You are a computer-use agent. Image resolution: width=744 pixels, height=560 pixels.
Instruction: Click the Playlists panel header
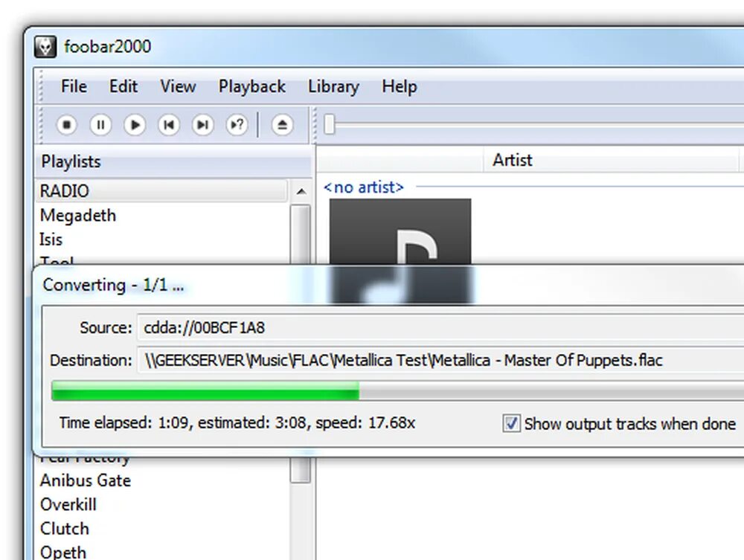(x=173, y=161)
